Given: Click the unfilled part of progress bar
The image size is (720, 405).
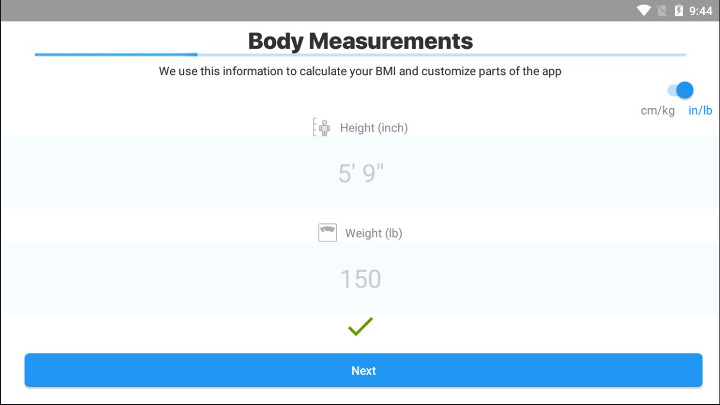Looking at the screenshot, I should tap(442, 55).
